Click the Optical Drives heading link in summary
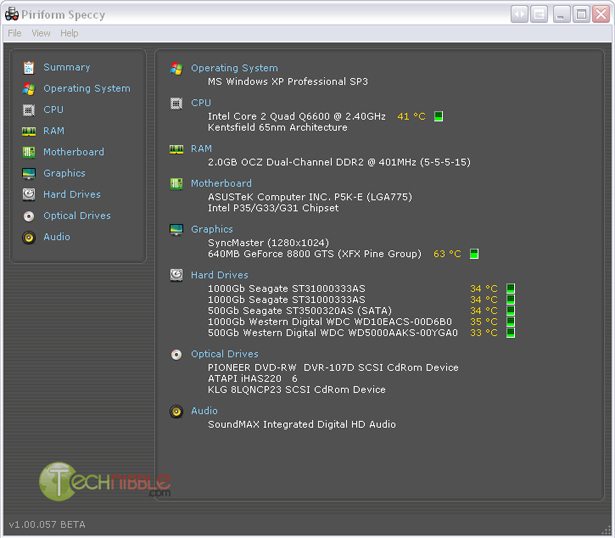 click(x=224, y=354)
